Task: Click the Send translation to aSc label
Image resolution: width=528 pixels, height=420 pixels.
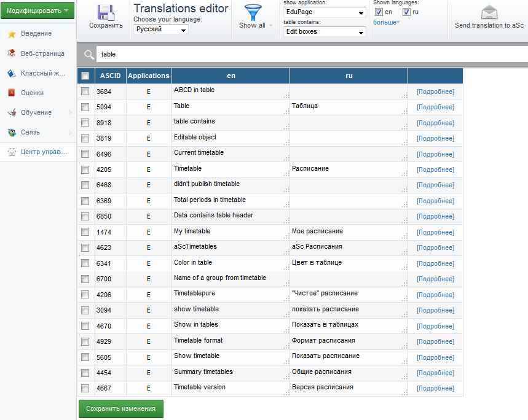Action: coord(489,25)
